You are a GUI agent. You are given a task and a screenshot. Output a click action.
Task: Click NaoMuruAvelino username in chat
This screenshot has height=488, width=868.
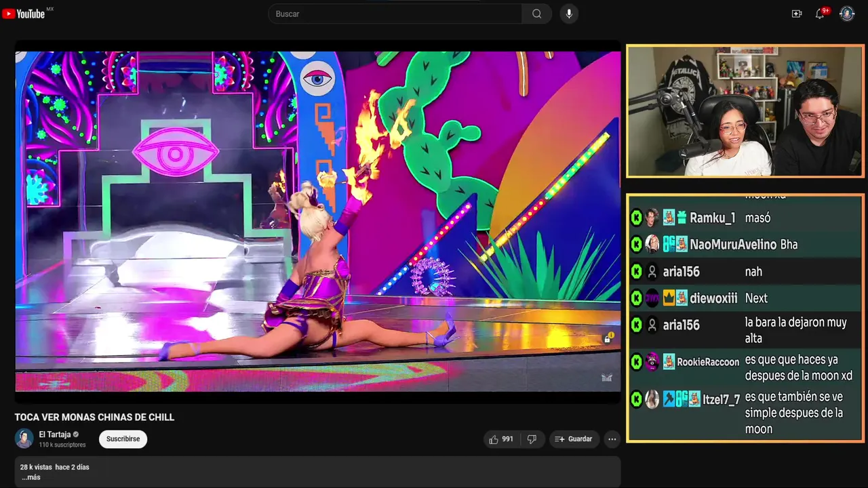(733, 245)
